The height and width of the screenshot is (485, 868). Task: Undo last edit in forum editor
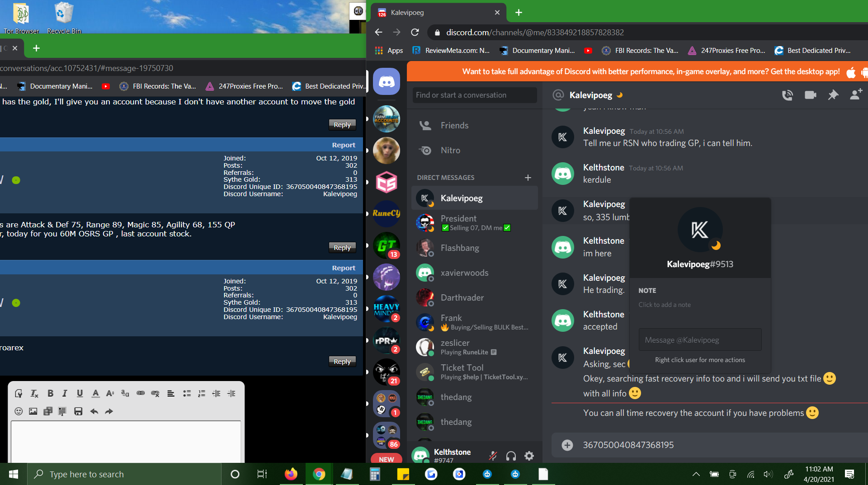(94, 411)
